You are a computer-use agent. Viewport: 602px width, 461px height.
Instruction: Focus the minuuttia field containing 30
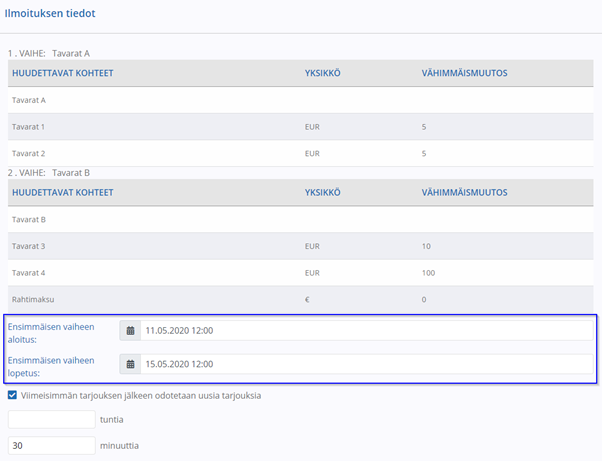(x=52, y=445)
